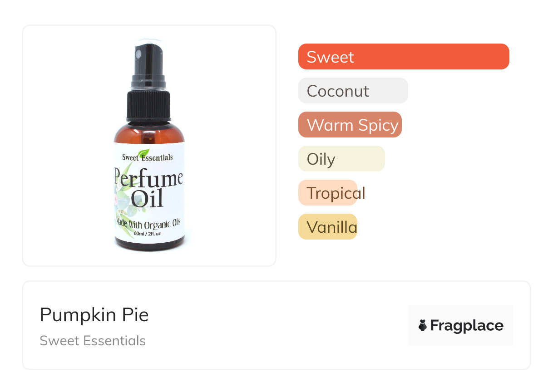
Task: Select the Vanilla accord bar
Action: point(328,227)
